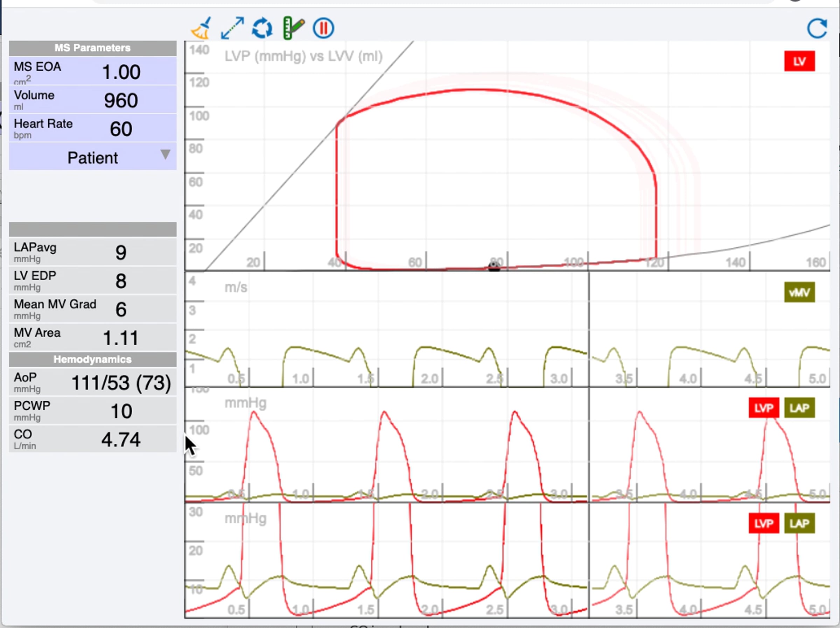Select the ruler and pencil measure tool
Viewport: 840px width, 628px height.
point(293,28)
